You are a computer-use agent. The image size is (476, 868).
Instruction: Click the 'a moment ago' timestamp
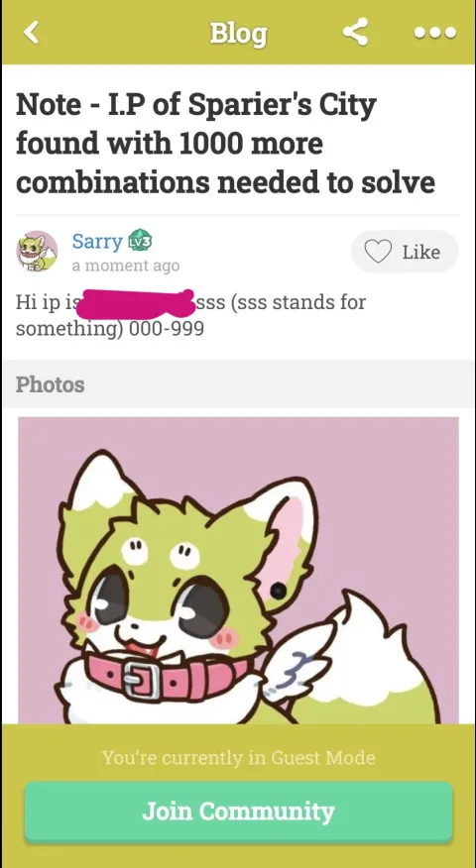tap(126, 266)
